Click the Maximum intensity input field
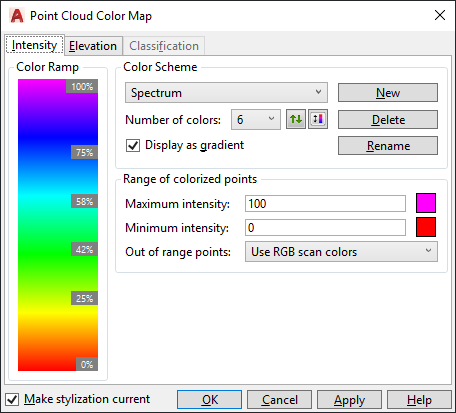 pos(325,204)
